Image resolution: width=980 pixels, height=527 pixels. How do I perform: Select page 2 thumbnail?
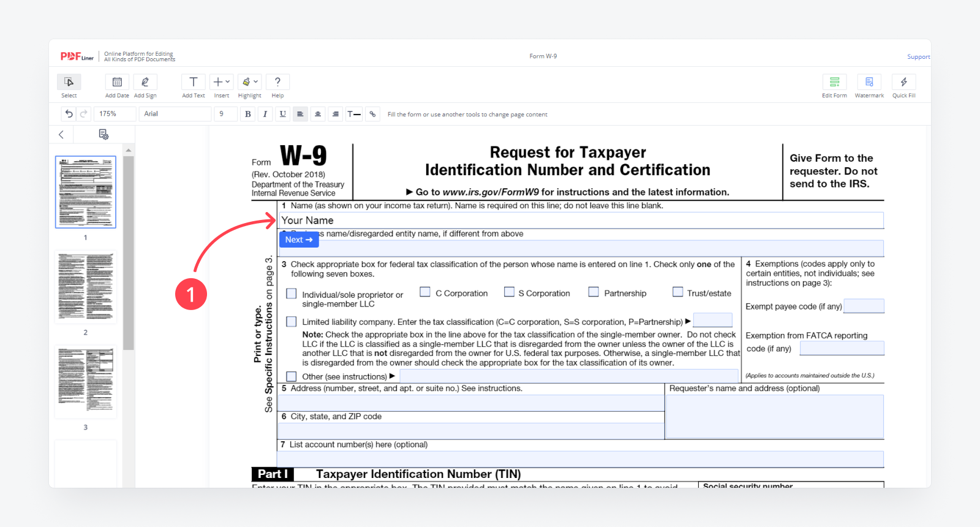click(x=86, y=287)
